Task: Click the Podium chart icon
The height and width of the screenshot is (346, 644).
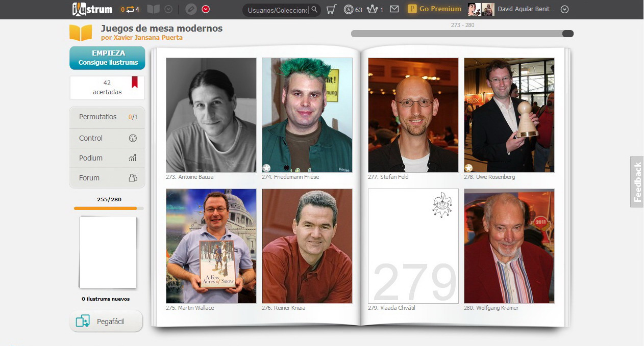Action: click(x=133, y=158)
